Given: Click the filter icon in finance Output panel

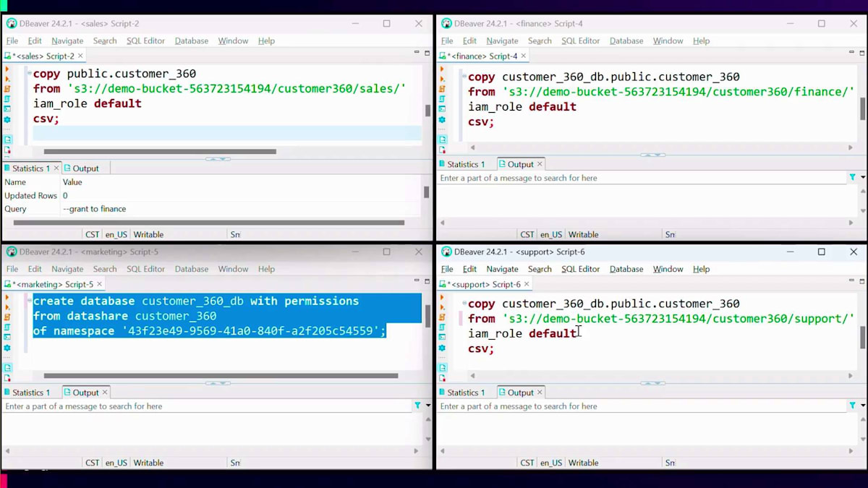Looking at the screenshot, I should (x=853, y=178).
